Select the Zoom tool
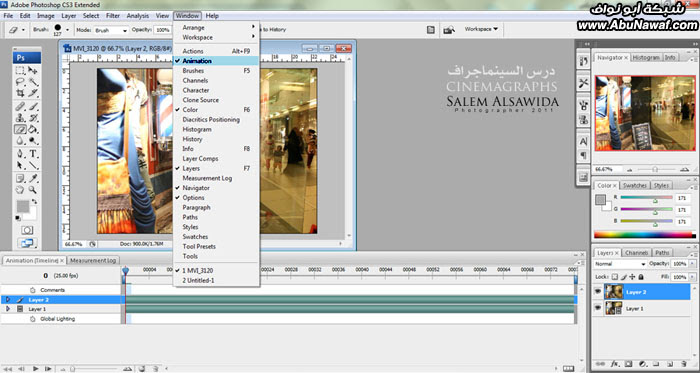This screenshot has height=373, width=700. point(33,190)
